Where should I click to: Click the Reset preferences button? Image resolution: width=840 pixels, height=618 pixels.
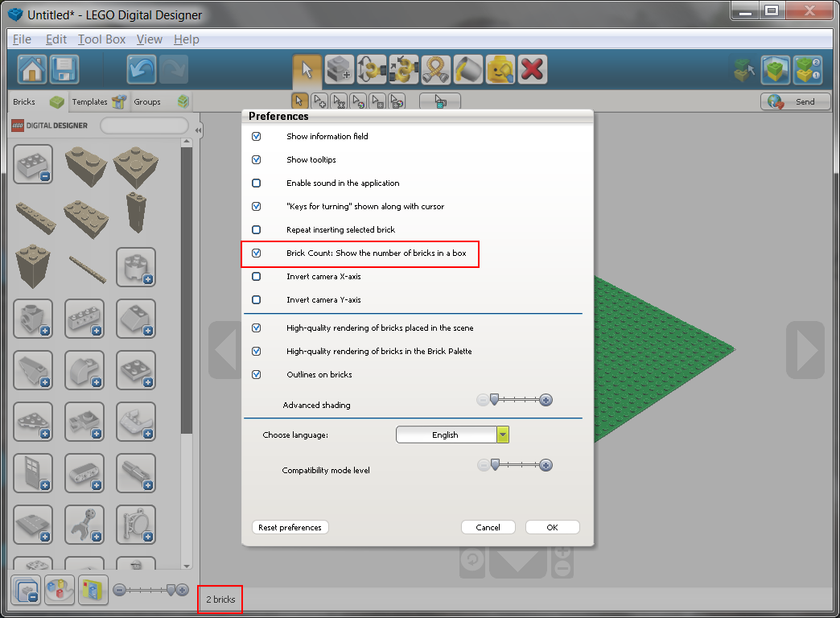coord(290,527)
